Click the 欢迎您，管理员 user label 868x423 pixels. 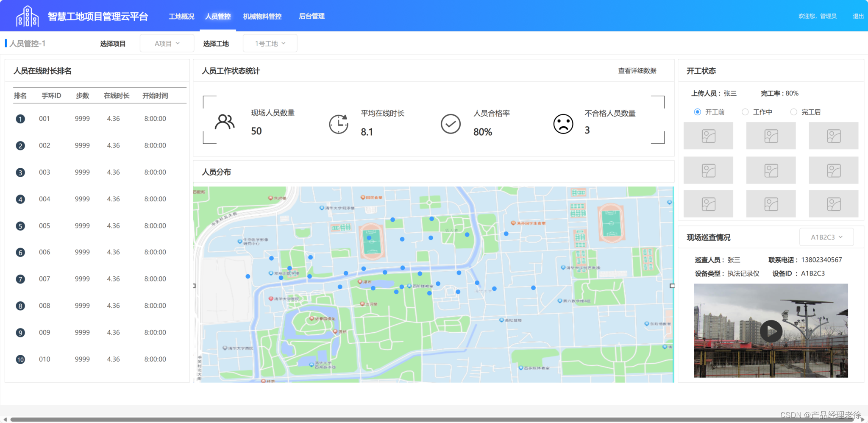[818, 16]
